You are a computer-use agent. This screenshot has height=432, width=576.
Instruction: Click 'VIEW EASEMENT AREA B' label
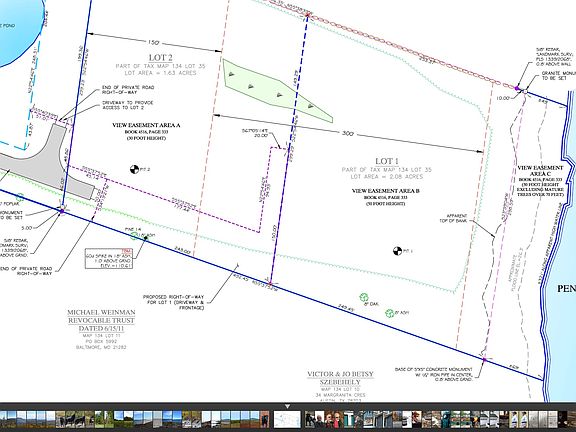point(386,191)
